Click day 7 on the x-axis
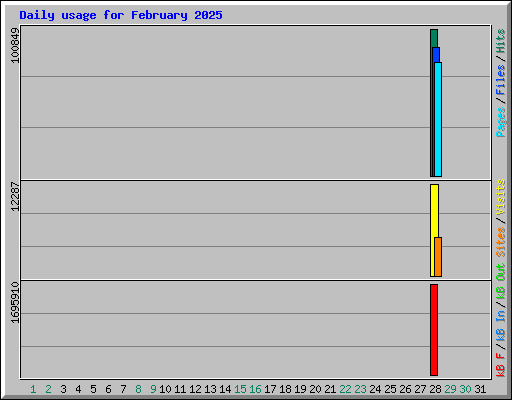Screen dimensions: 512x400 [123, 389]
